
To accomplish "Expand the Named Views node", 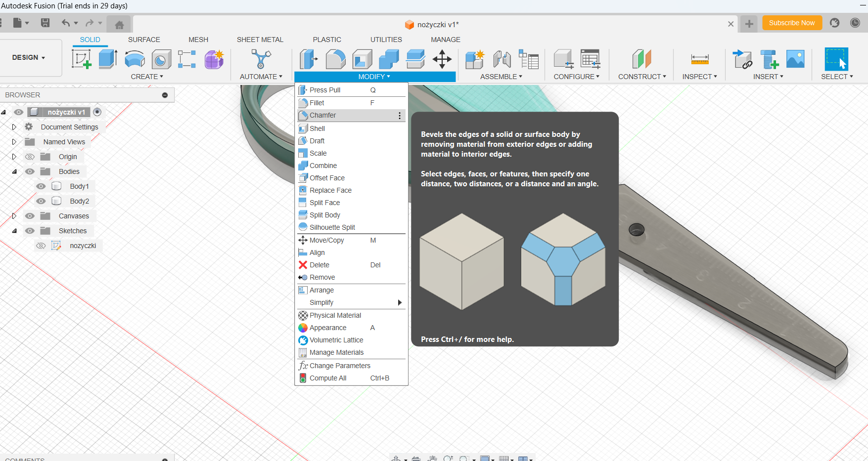I will coord(14,142).
